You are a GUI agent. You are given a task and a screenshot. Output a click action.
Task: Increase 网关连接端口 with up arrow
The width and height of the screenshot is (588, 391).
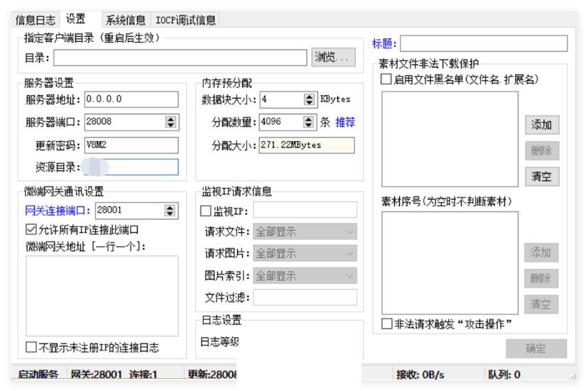pos(170,207)
